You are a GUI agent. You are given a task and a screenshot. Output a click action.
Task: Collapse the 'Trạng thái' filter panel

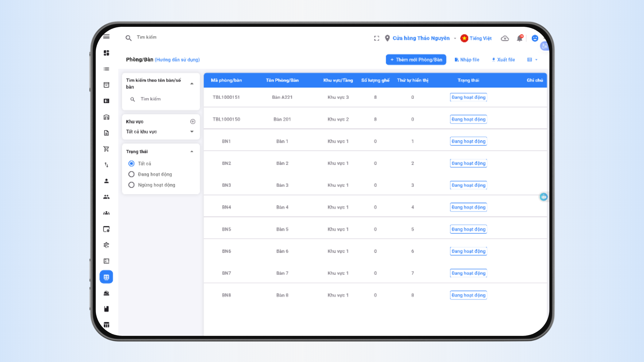(x=192, y=152)
